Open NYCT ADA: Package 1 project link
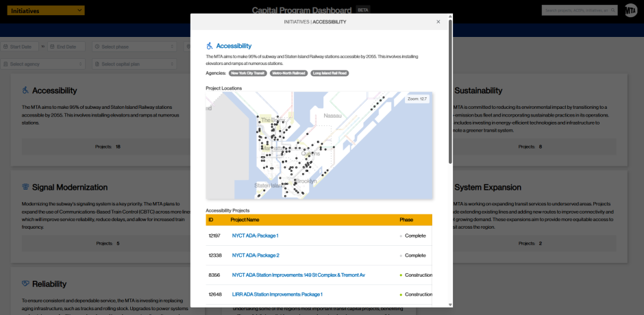644x315 pixels. tap(255, 236)
